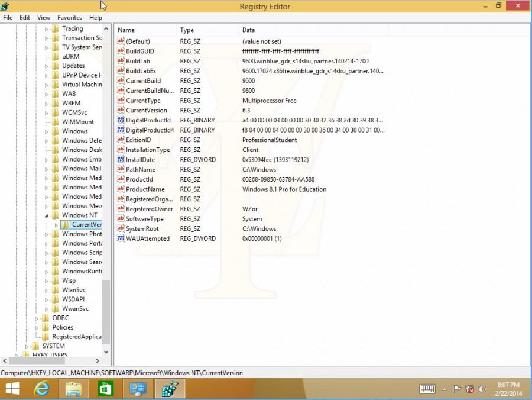Expand the CurrentVersion tree node
Screen dimensions: 532x400
[56, 225]
